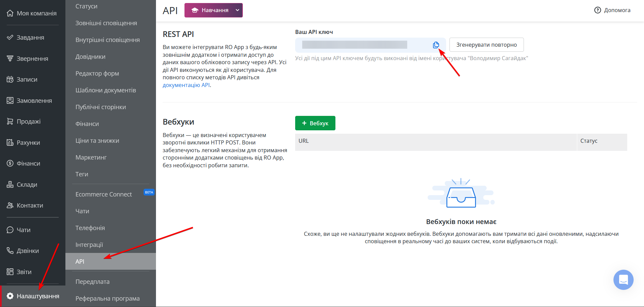This screenshot has height=307, width=644.
Task: Open the Продажі cart icon
Action: 10,121
